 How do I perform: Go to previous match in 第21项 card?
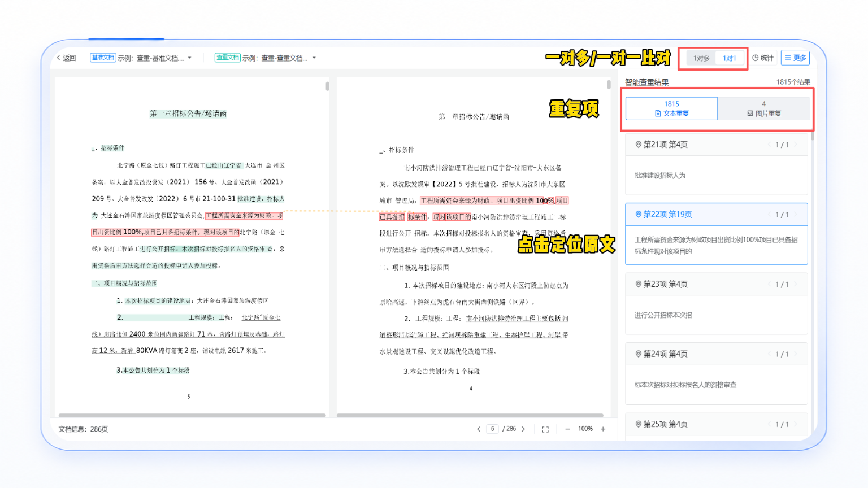pos(769,145)
